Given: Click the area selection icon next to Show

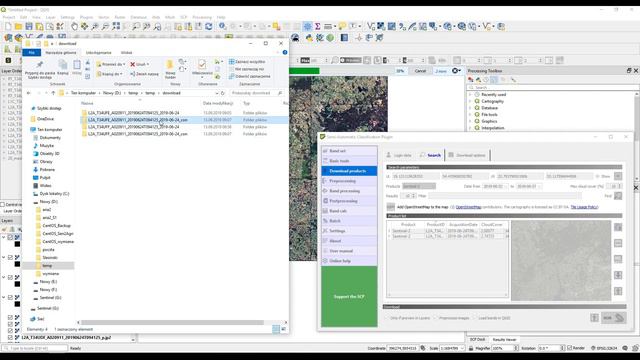Looking at the screenshot, I should (x=618, y=176).
